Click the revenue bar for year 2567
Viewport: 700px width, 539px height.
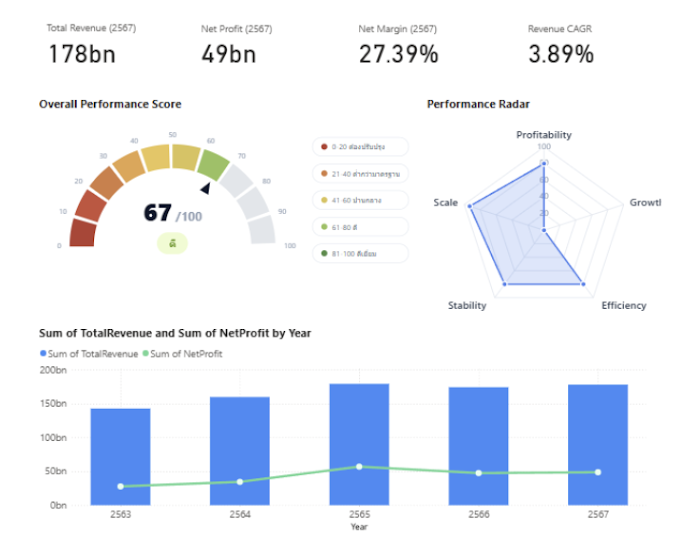coord(598,445)
